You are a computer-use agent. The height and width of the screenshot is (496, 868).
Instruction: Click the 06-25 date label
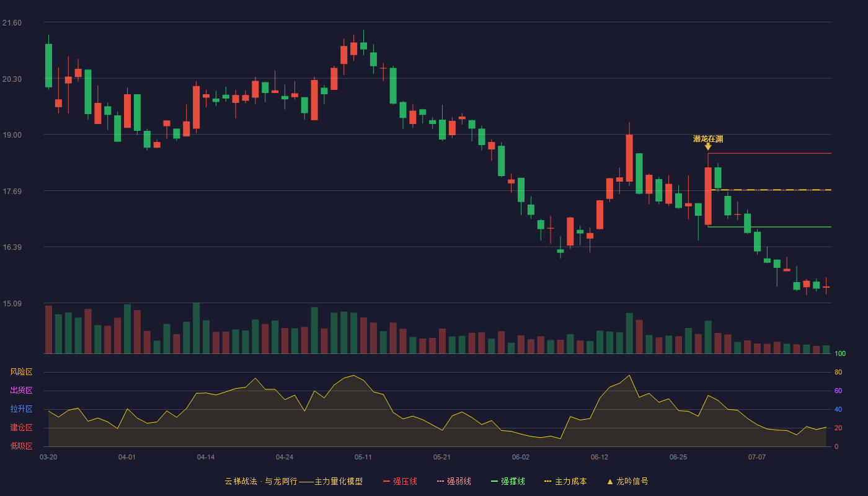coord(678,457)
